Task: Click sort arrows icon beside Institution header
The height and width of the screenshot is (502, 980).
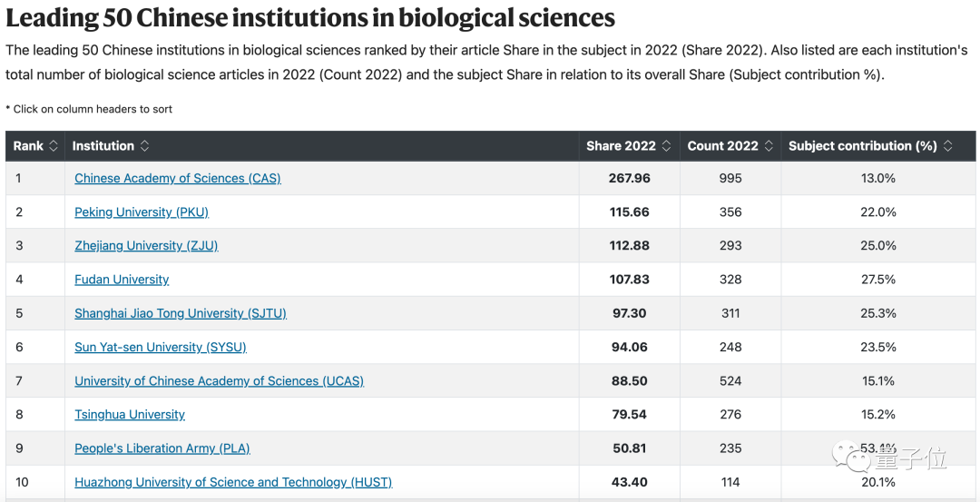Action: (144, 146)
